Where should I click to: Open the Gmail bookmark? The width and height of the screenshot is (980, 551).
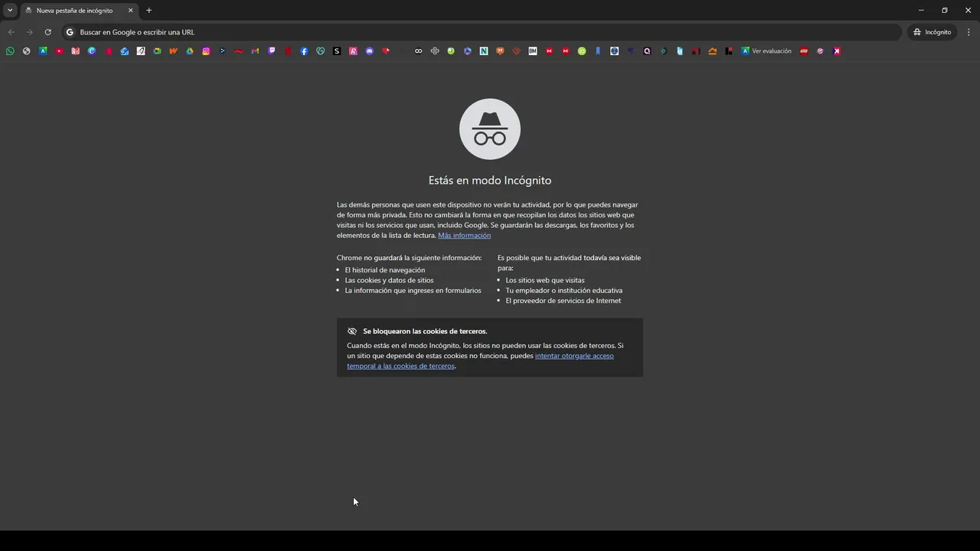click(255, 51)
